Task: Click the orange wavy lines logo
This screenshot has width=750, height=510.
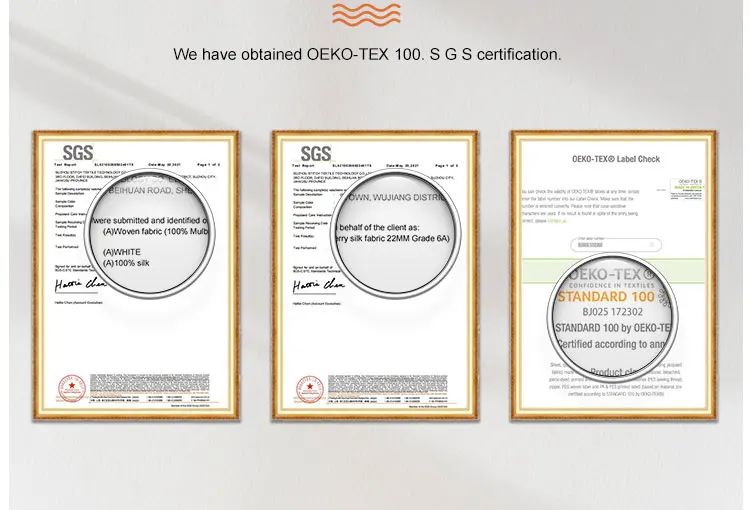Action: click(x=366, y=13)
